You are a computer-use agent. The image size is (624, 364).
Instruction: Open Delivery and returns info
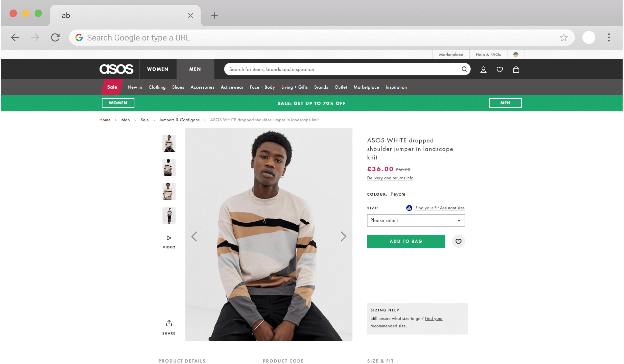click(x=390, y=178)
